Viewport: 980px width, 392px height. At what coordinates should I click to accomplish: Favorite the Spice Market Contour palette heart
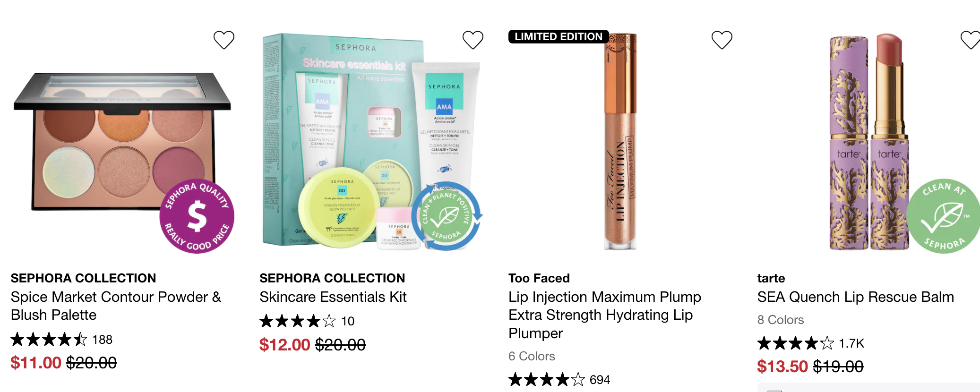(224, 40)
